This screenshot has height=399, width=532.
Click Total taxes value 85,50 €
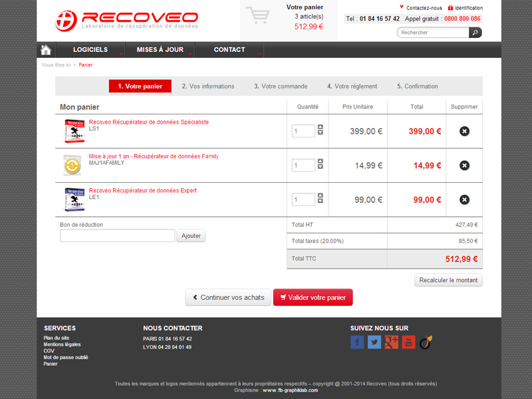coord(468,241)
